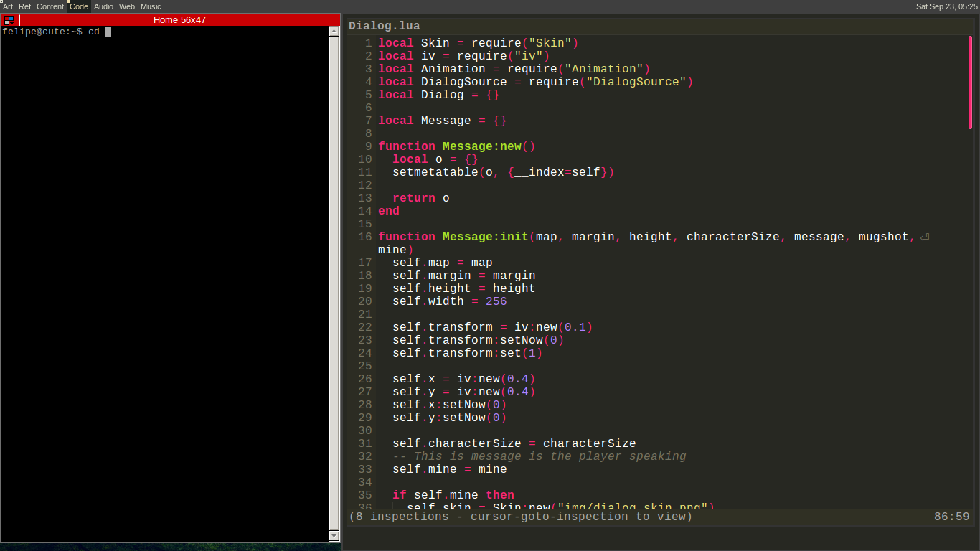Click felipe@cute prompt text in terminal
Screen dimensions: 980x551
(42, 32)
